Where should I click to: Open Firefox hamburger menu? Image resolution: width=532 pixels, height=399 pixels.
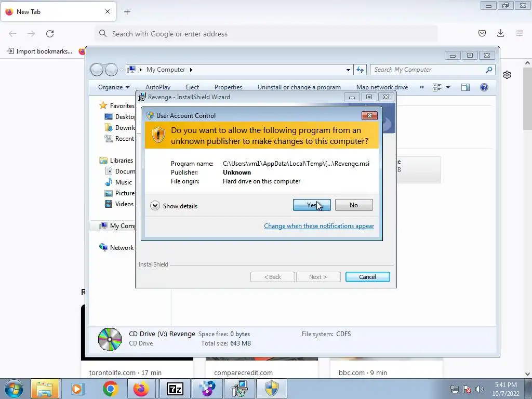coord(520,33)
